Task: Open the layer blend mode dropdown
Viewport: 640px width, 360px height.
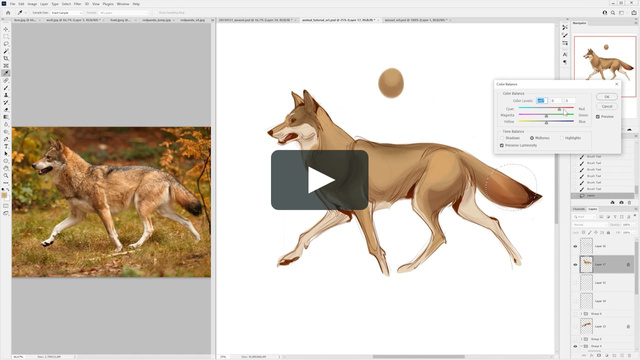Action: click(x=590, y=224)
